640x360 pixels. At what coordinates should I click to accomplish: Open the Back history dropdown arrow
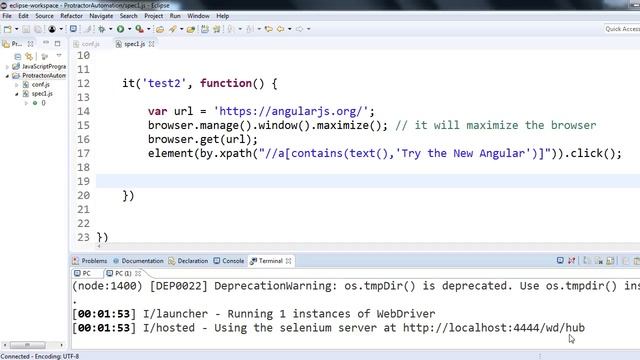pyautogui.click(x=290, y=29)
